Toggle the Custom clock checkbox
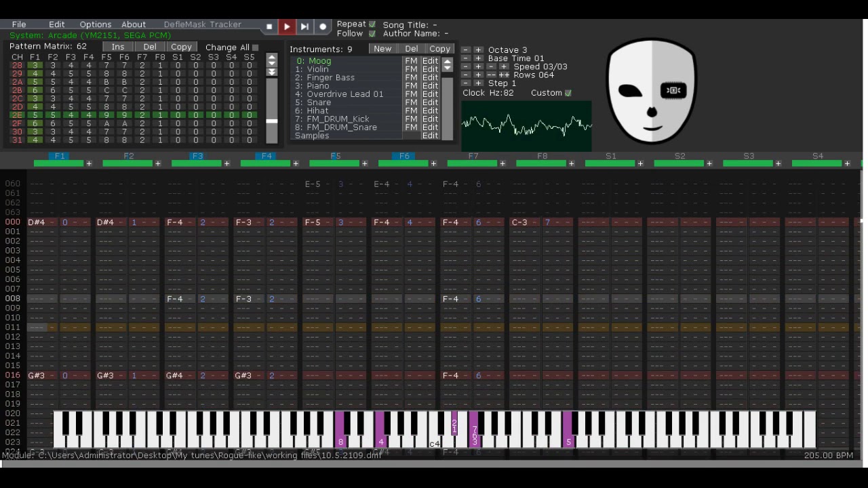 tap(568, 93)
